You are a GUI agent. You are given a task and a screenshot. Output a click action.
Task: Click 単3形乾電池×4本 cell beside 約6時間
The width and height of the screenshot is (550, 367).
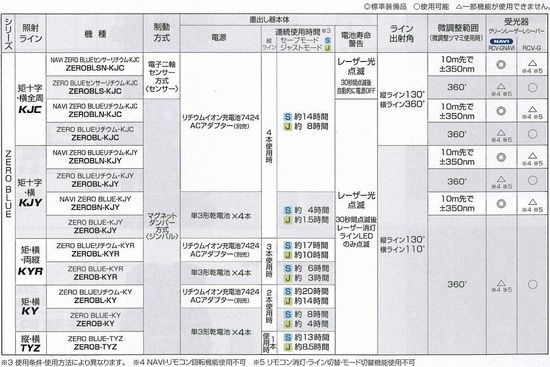click(x=221, y=273)
